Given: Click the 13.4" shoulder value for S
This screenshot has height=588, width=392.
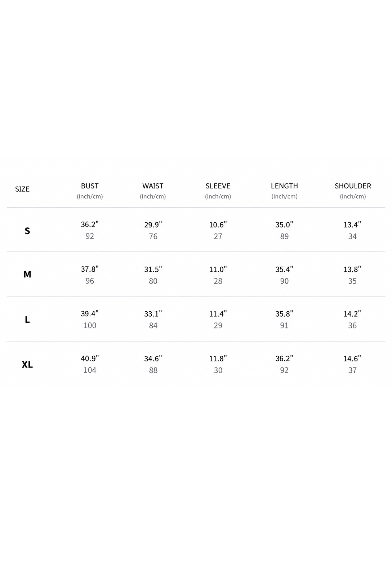Looking at the screenshot, I should (352, 225).
